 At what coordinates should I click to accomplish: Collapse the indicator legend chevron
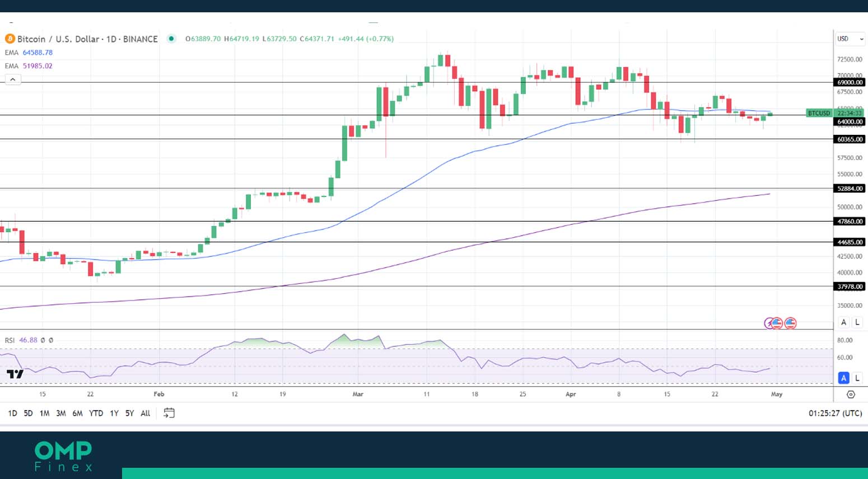point(13,79)
